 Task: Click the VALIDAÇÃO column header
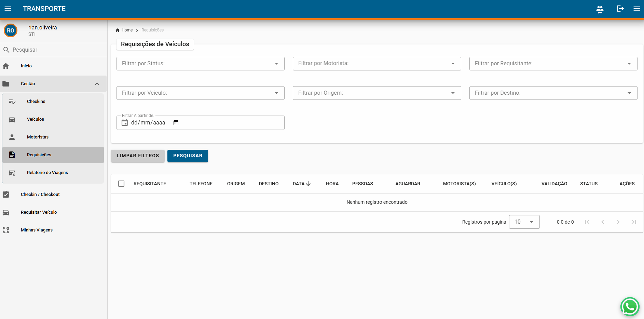[x=554, y=184]
